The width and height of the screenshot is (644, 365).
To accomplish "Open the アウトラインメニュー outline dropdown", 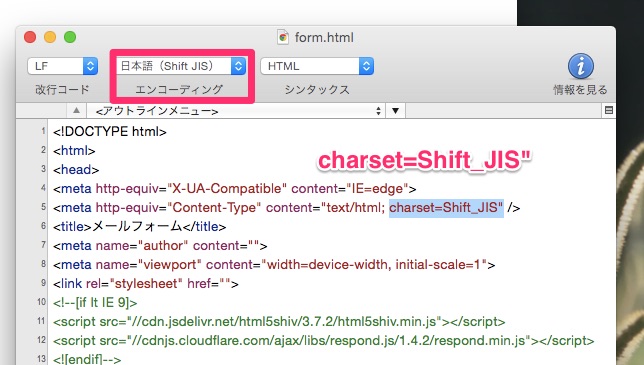I will [x=236, y=111].
